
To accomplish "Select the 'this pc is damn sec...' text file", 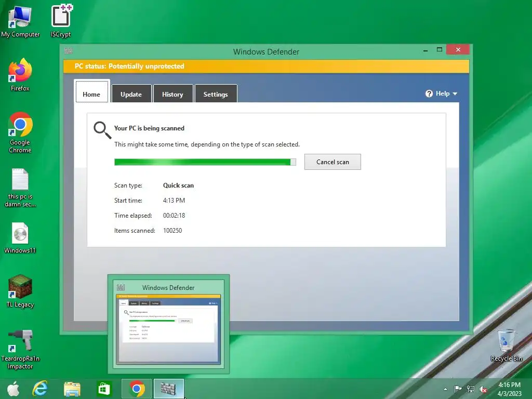I will 20,188.
